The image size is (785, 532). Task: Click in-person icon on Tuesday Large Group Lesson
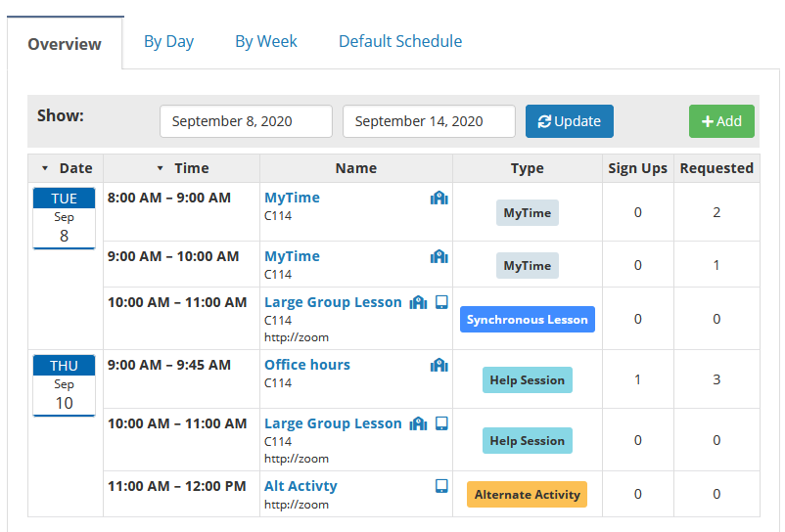coord(418,302)
